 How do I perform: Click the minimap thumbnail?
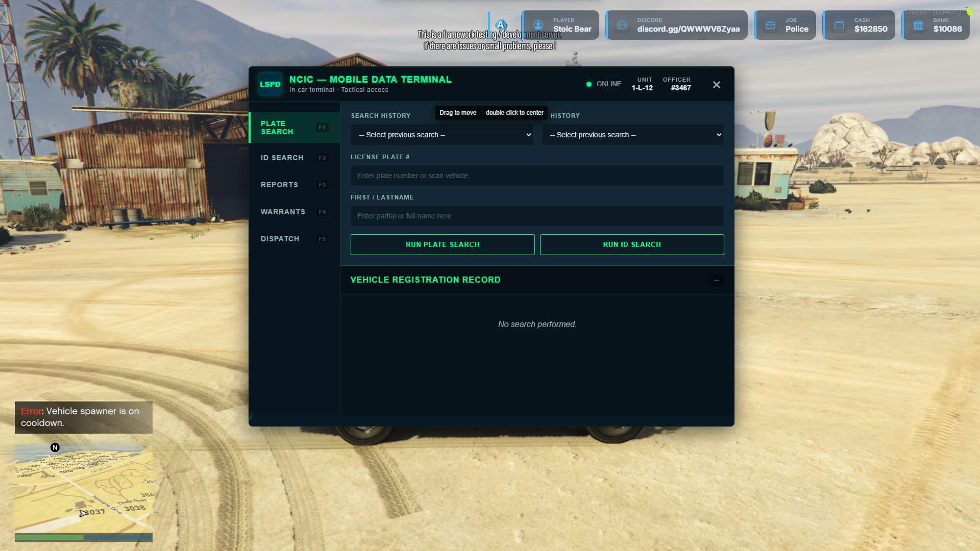83,487
